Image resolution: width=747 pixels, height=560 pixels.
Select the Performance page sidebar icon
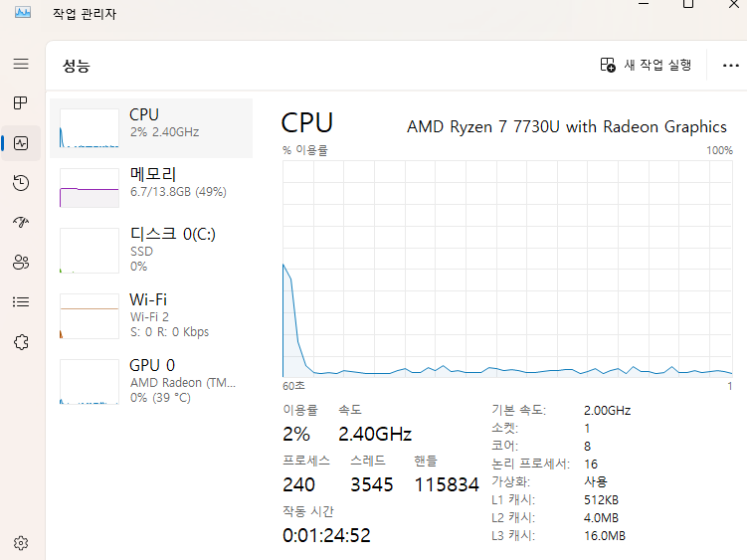click(x=21, y=143)
